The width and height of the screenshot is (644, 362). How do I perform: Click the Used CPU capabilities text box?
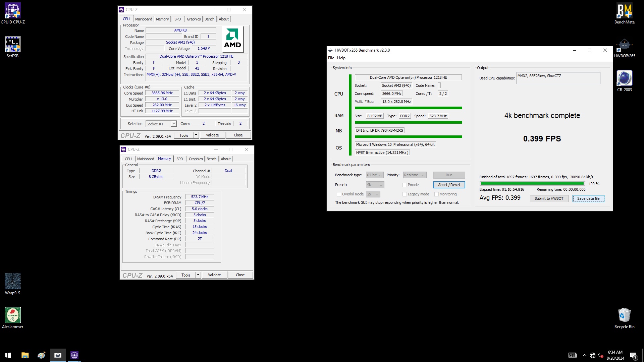[x=558, y=78]
